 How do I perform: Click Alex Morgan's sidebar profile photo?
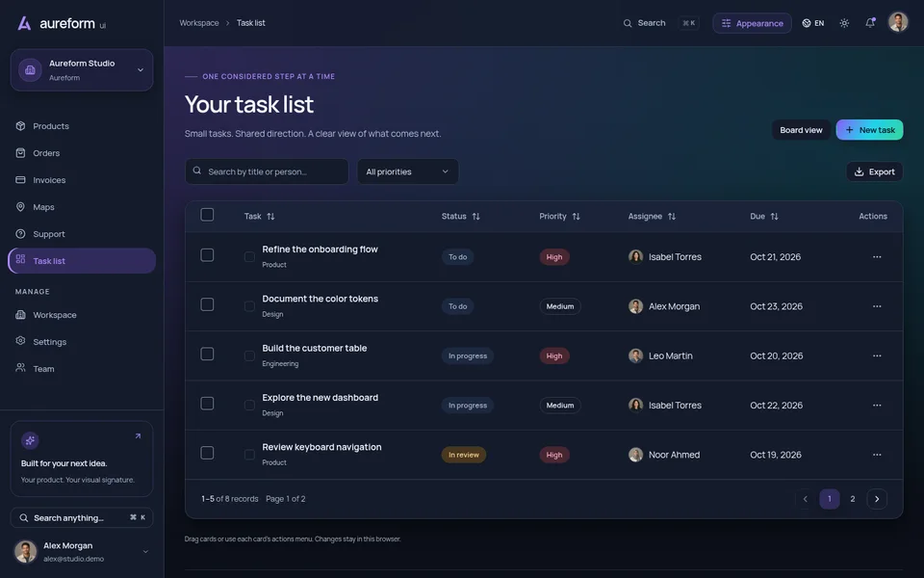coord(25,552)
